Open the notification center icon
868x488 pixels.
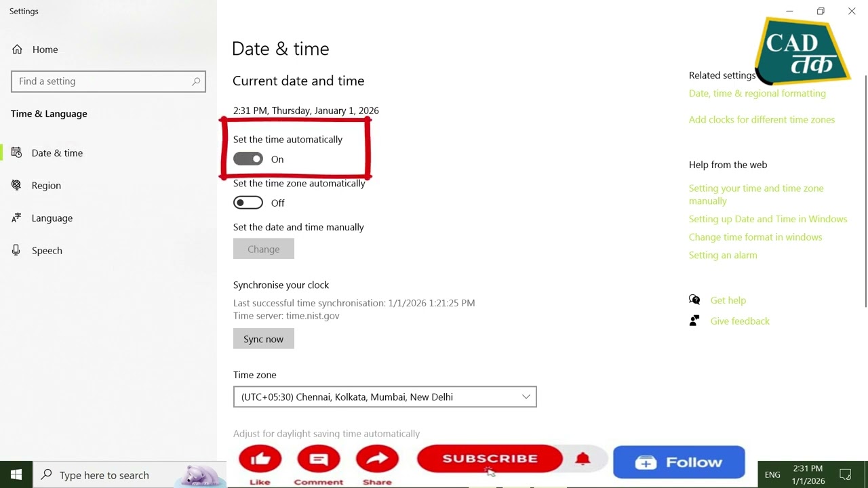[846, 475]
